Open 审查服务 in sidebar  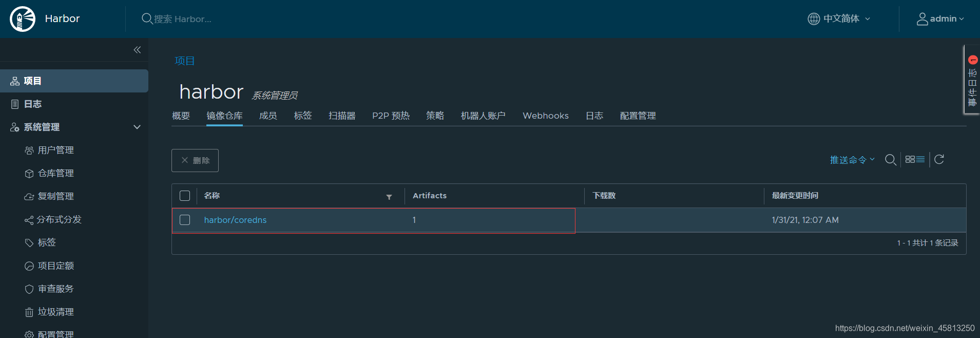[56, 289]
